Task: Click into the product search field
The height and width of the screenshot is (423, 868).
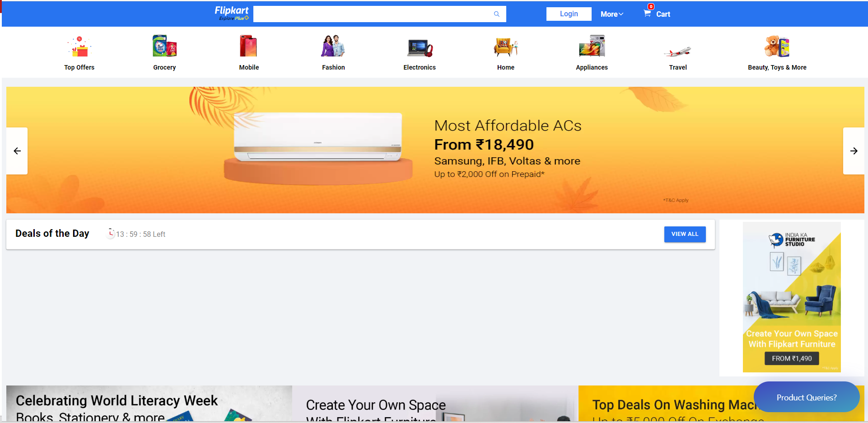Action: point(373,14)
